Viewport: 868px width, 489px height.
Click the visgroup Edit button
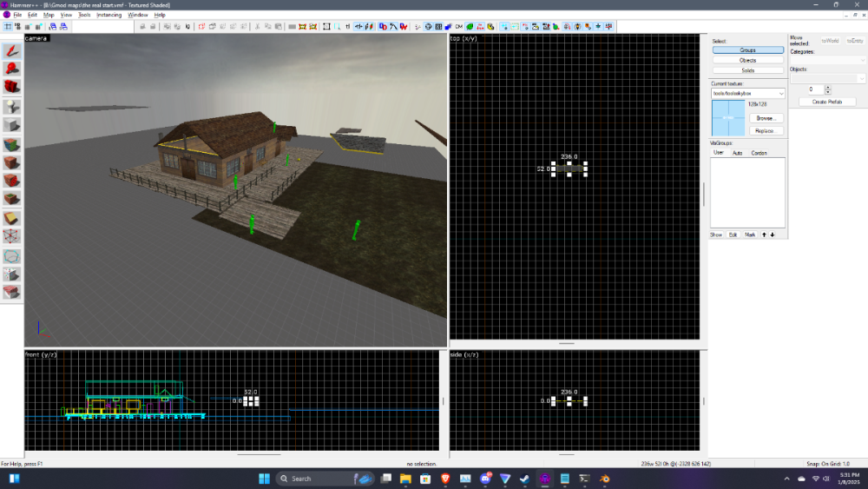pyautogui.click(x=733, y=235)
